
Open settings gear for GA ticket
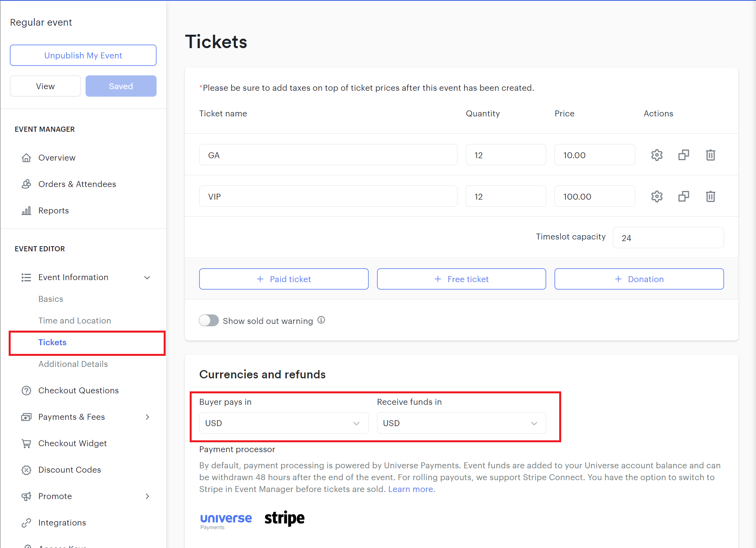(657, 155)
